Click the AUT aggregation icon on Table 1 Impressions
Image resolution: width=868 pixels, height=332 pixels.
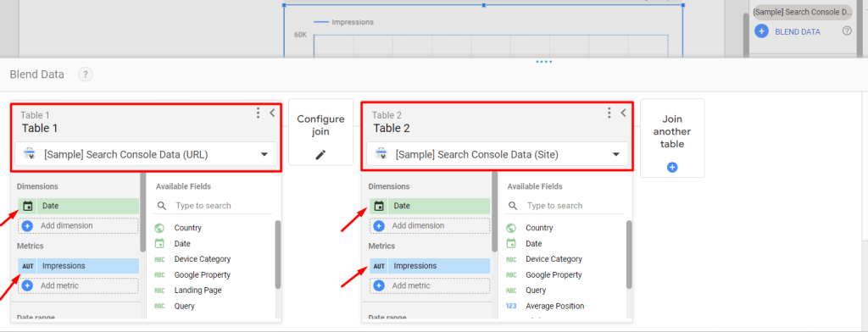click(x=28, y=266)
